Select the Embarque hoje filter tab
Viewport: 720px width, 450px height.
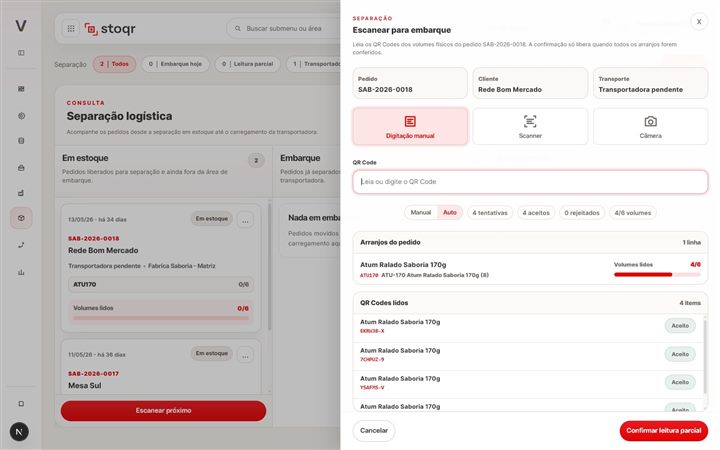[x=175, y=64]
